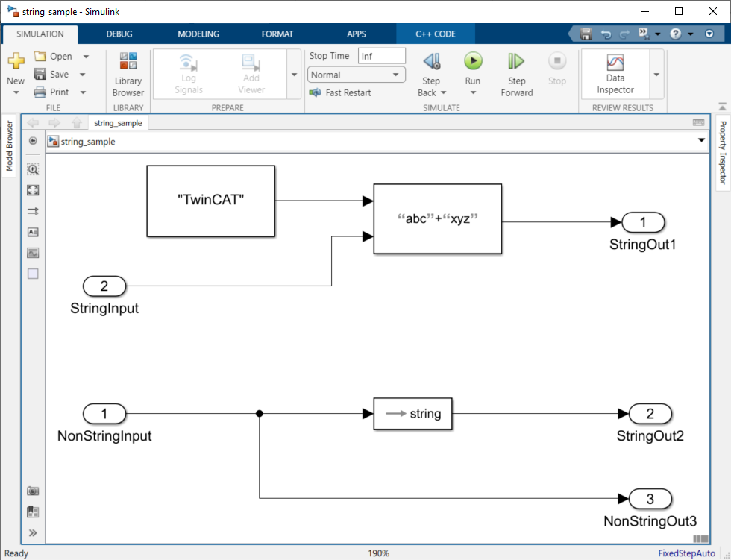
Task: Open the Property Inspector side panel
Action: [x=723, y=152]
